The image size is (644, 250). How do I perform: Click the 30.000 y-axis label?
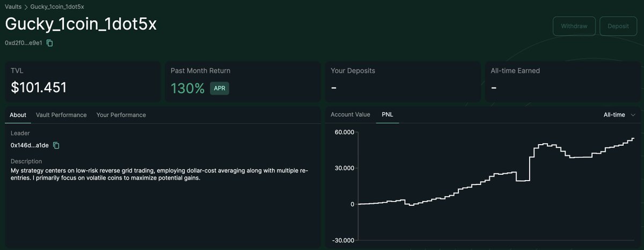(x=343, y=168)
